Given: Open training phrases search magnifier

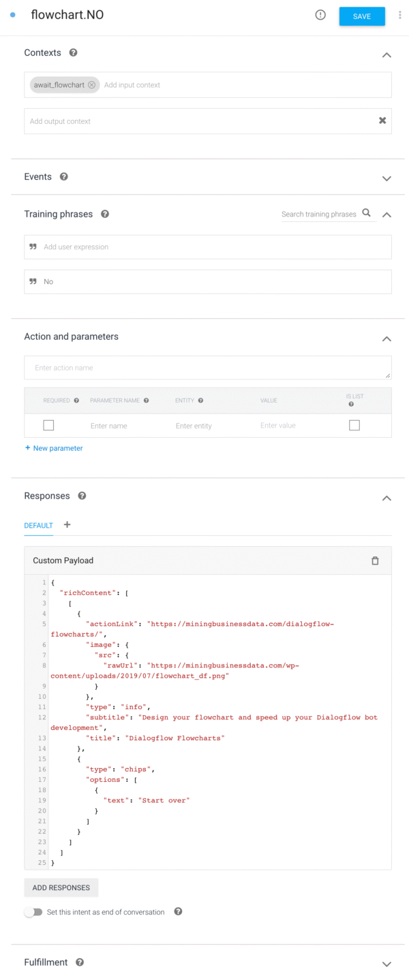Looking at the screenshot, I should coord(367,214).
